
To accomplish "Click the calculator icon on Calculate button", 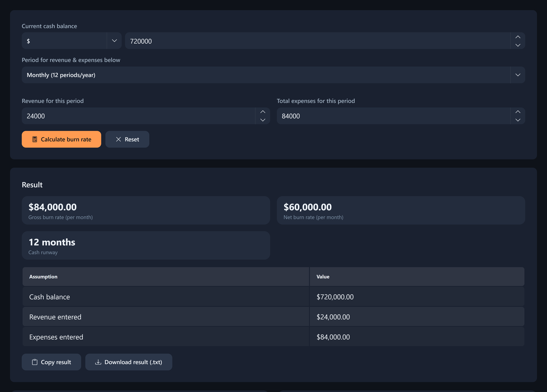I will click(x=35, y=139).
